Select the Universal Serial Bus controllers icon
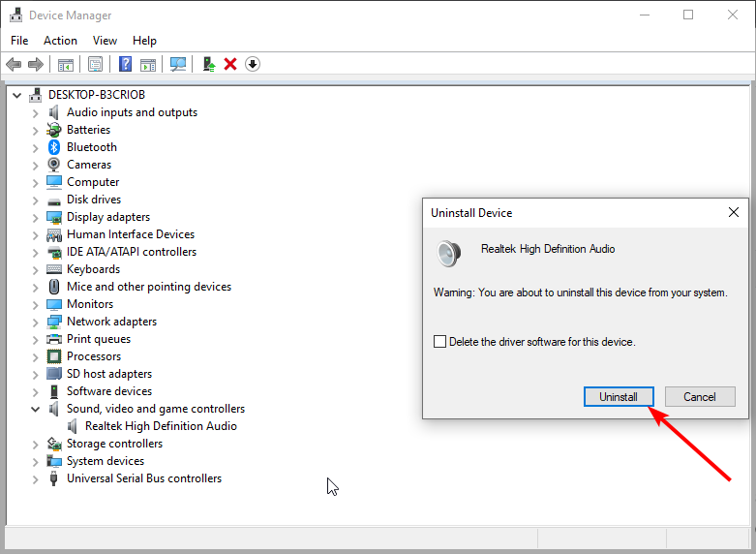This screenshot has height=554, width=756. coord(54,478)
